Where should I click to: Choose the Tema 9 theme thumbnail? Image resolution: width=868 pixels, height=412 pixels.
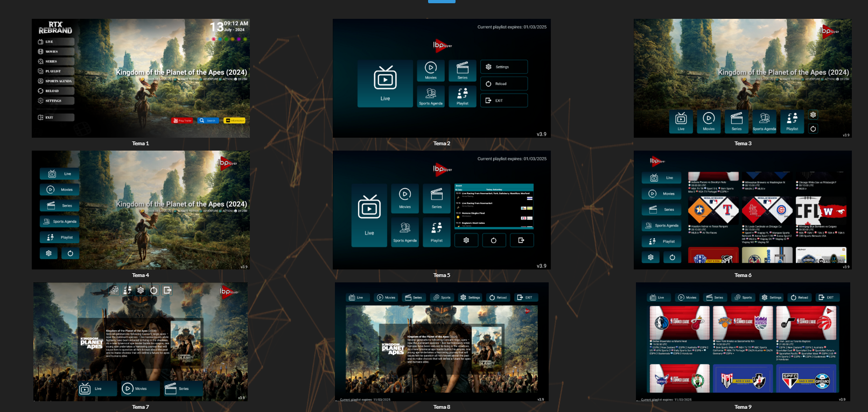tap(743, 342)
